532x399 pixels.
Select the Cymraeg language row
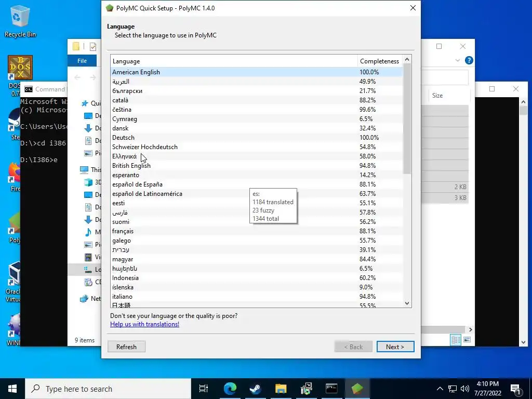(257, 119)
